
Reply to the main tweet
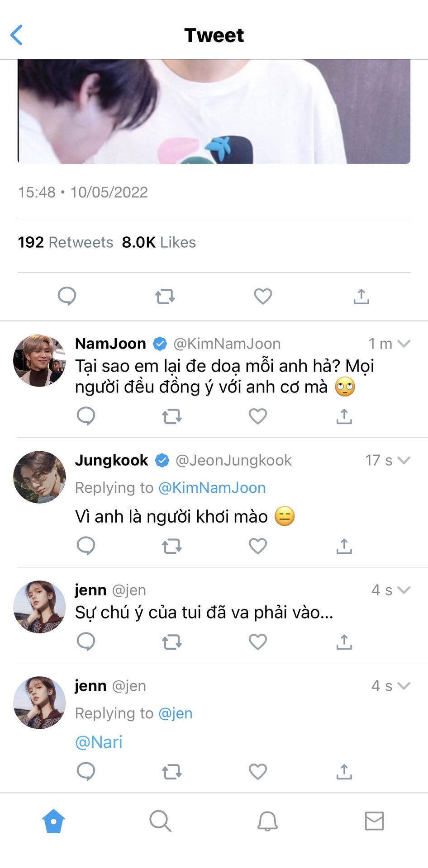[67, 297]
